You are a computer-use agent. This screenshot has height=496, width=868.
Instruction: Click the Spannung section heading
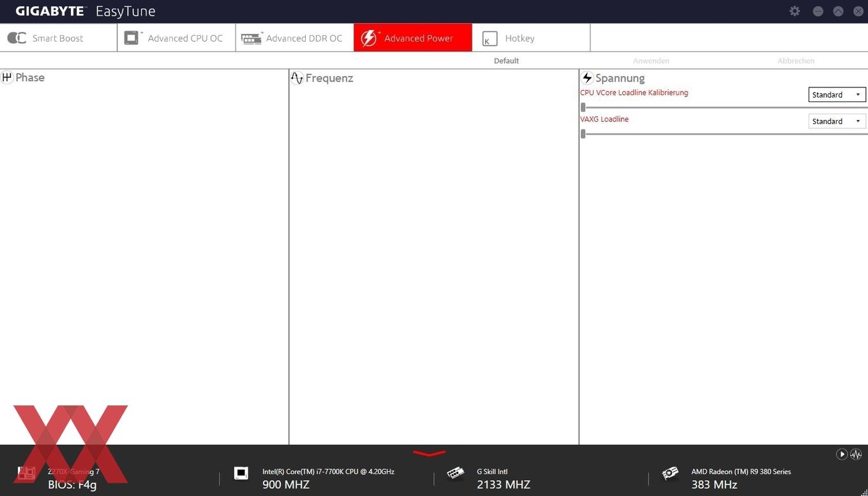620,78
